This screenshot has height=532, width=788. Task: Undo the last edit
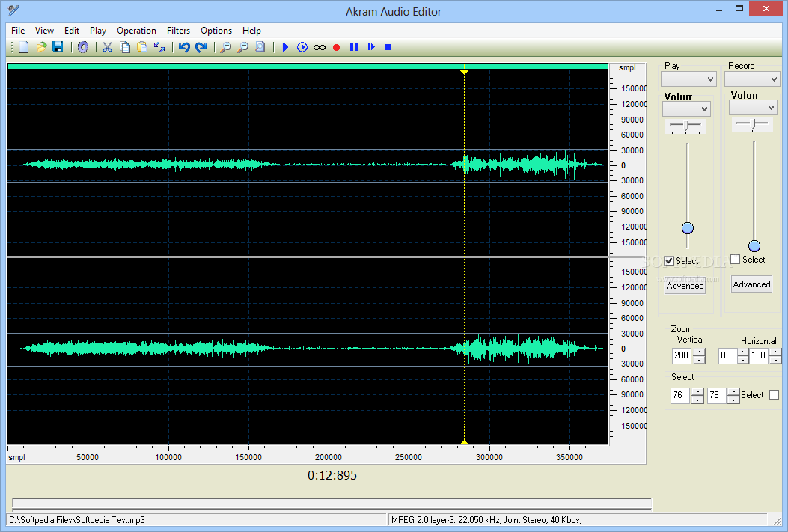click(x=184, y=47)
